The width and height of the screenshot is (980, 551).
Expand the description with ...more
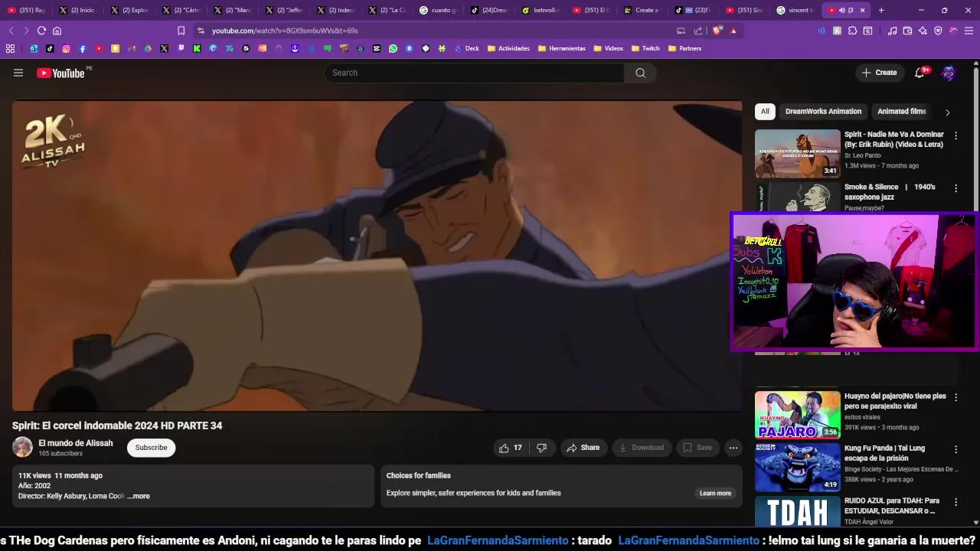(x=139, y=496)
